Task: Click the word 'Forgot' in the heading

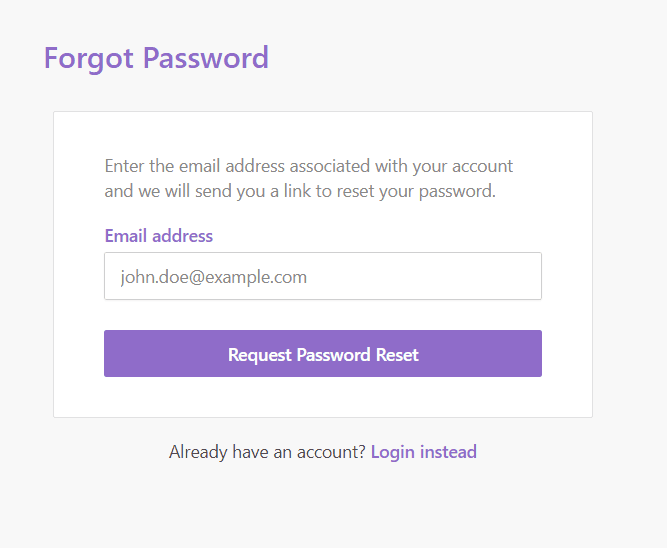Action: coord(88,58)
